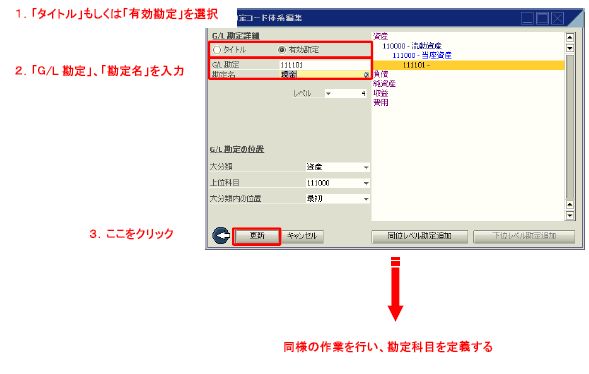Minimize the 勘定コード体系編集 window
Viewport: 589px width, 374px height.
coord(527,18)
